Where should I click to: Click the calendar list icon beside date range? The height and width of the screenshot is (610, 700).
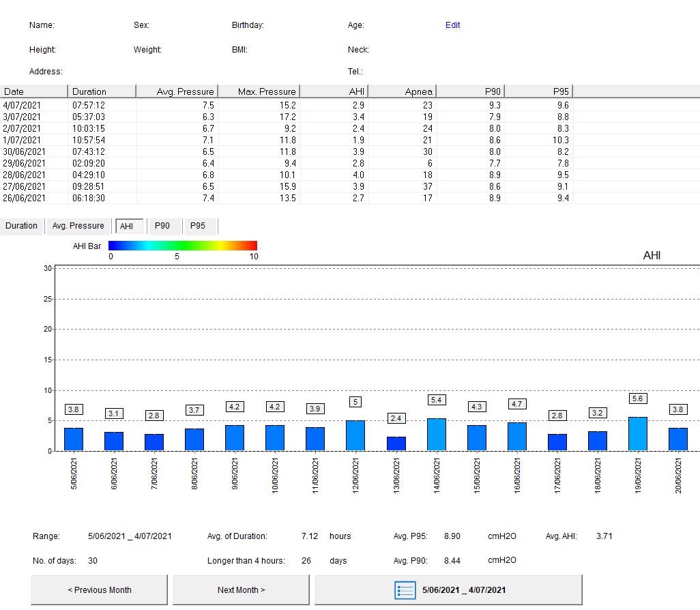point(405,590)
